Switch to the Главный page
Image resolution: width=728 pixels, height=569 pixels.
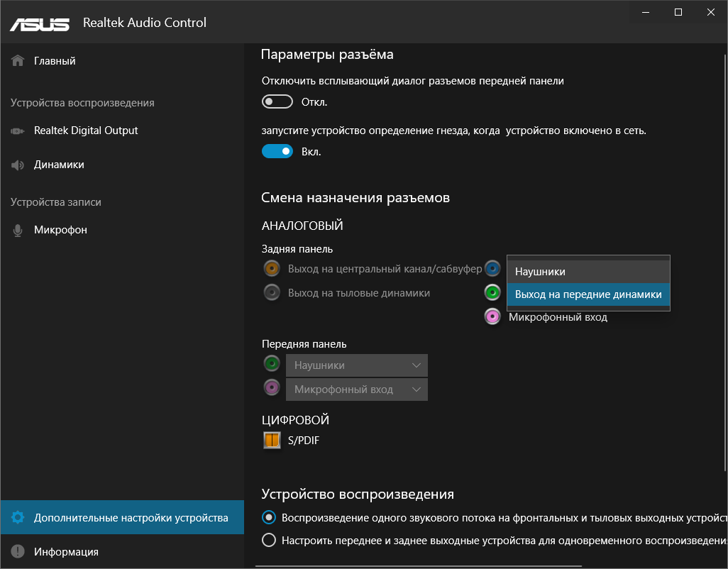pos(54,60)
